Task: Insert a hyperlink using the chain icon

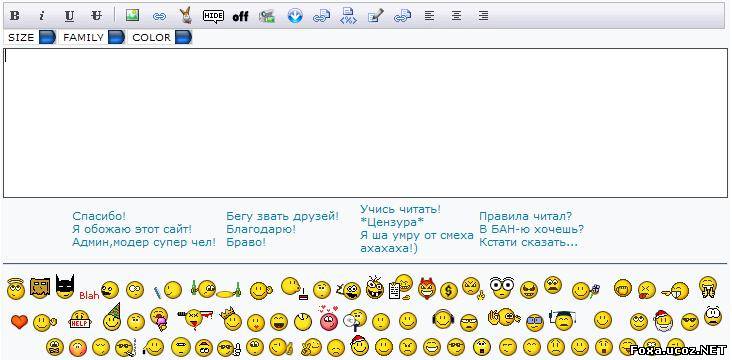Action: (159, 16)
